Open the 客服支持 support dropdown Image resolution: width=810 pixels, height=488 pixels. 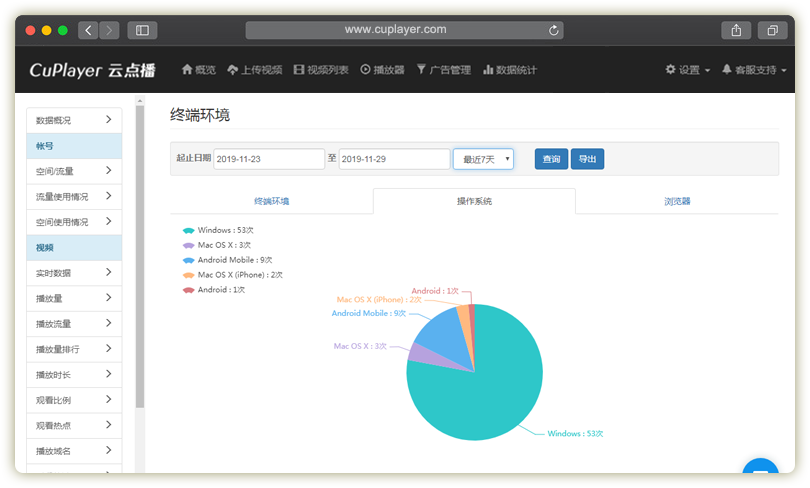[754, 70]
